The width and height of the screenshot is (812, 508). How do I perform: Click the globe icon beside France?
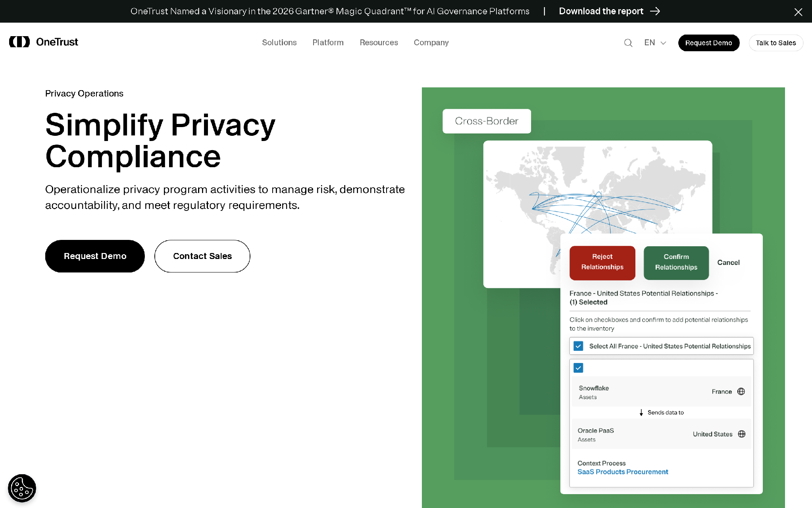coord(741,392)
